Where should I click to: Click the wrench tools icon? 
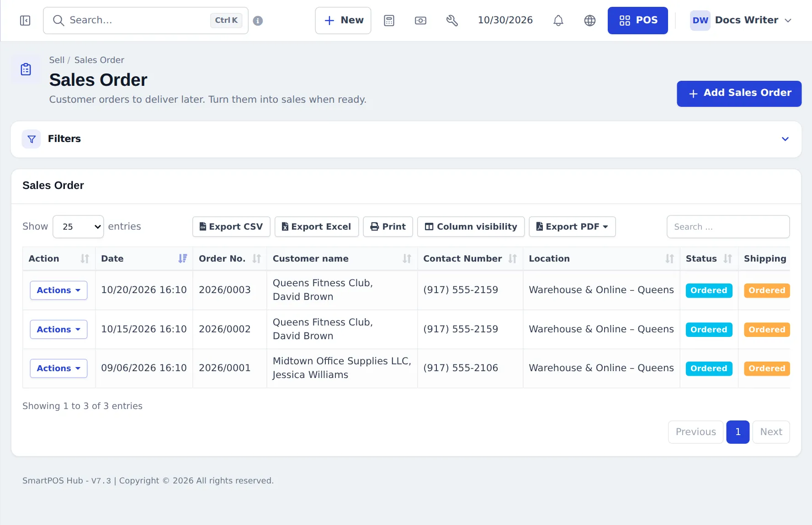452,21
